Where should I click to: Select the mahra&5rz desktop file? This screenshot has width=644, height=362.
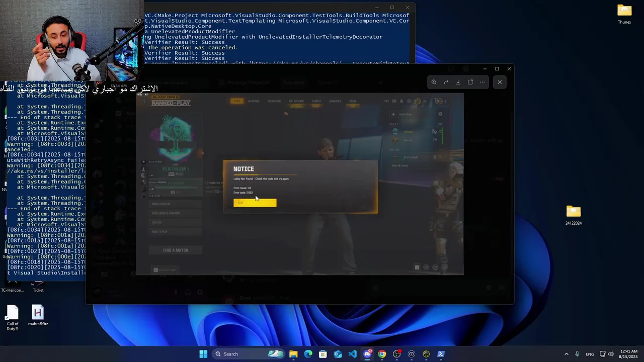pyautogui.click(x=38, y=316)
